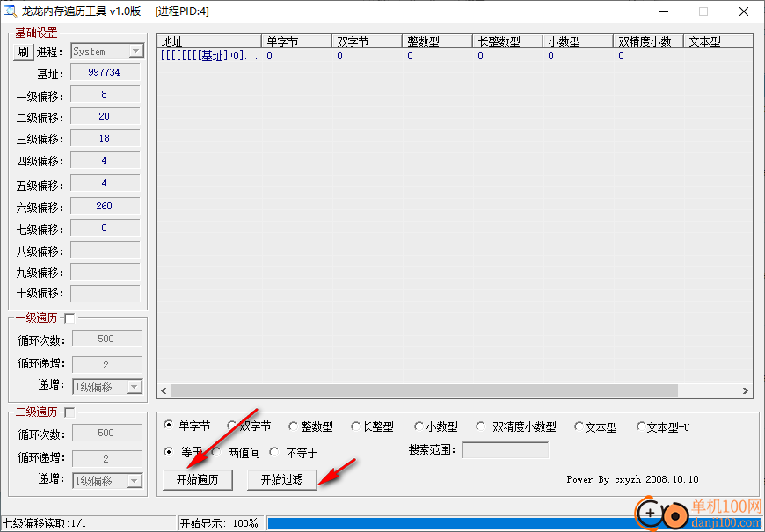The height and width of the screenshot is (532, 765).
Task: Click 循环次数 field in 二级遍历 group
Action: pos(107,434)
